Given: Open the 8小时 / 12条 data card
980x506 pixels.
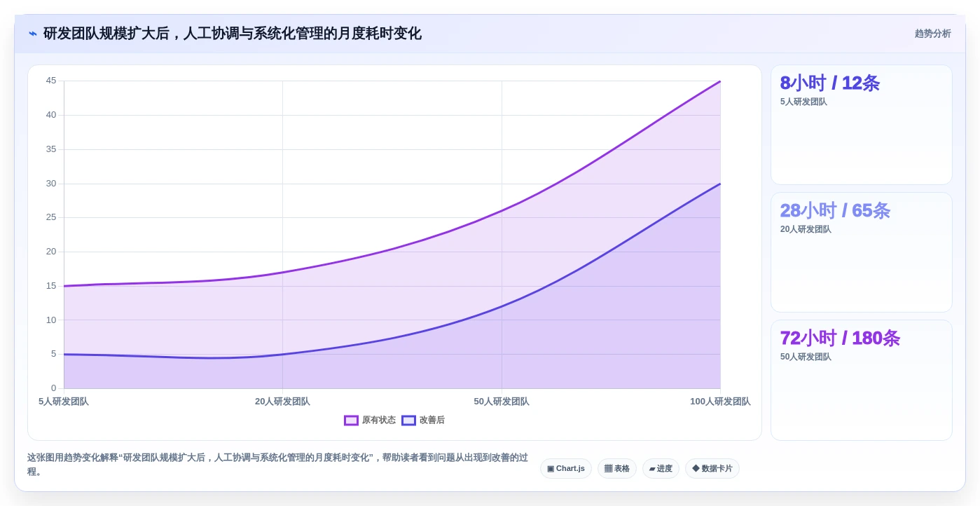Looking at the screenshot, I should pos(862,125).
